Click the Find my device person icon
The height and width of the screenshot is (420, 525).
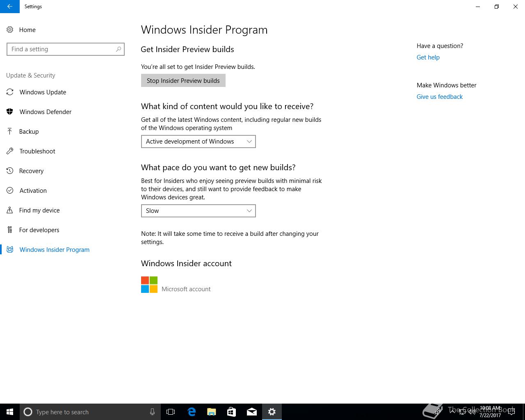10,210
